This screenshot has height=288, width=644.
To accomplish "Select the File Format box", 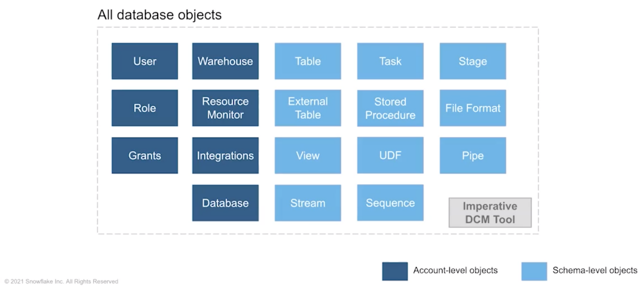I will [x=473, y=108].
